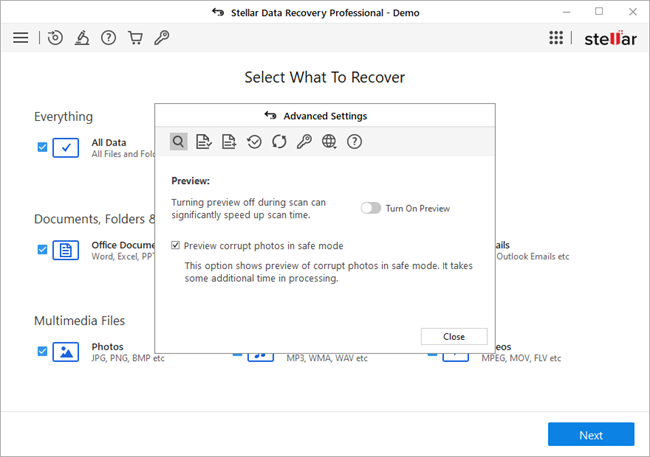Image resolution: width=650 pixels, height=457 pixels.
Task: Uncheck Preview corrupt photos in safe mode
Action: click(x=176, y=245)
